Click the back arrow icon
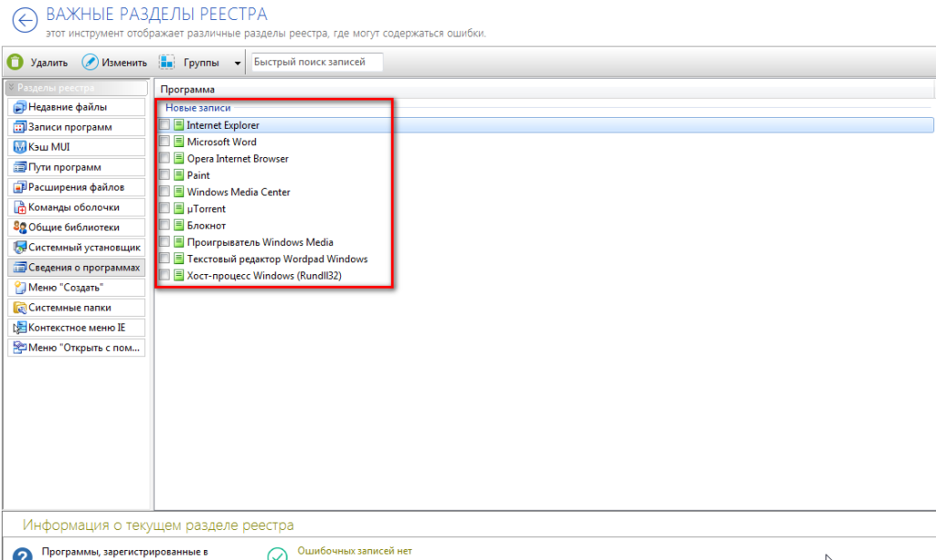This screenshot has height=560, width=936. pyautogui.click(x=25, y=21)
